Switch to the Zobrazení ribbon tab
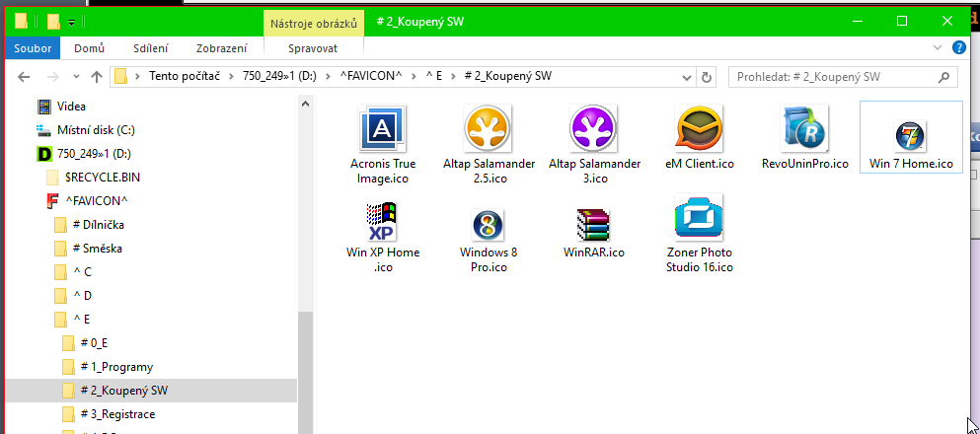This screenshot has width=980, height=434. click(x=221, y=48)
